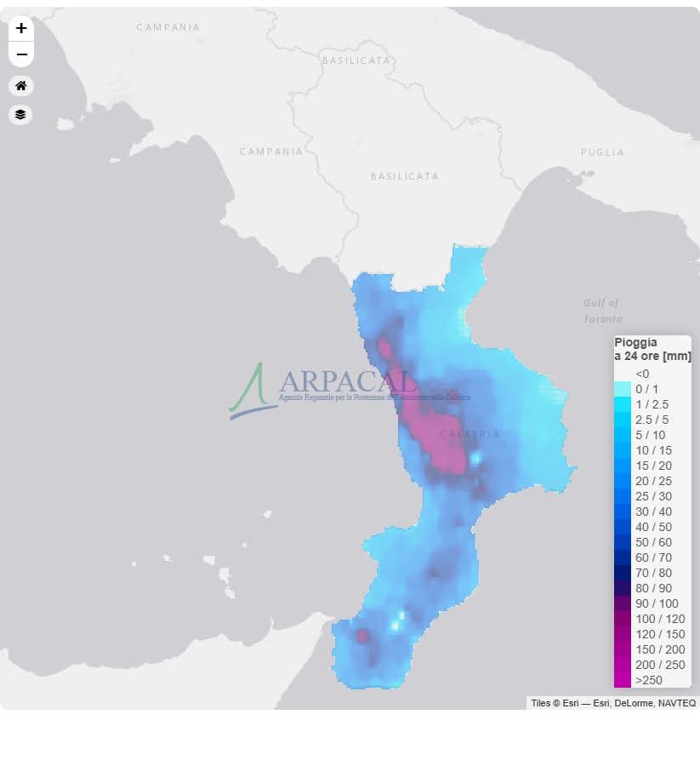Image resolution: width=700 pixels, height=783 pixels.
Task: Click the CALABRIA region label
Action: pos(470,434)
